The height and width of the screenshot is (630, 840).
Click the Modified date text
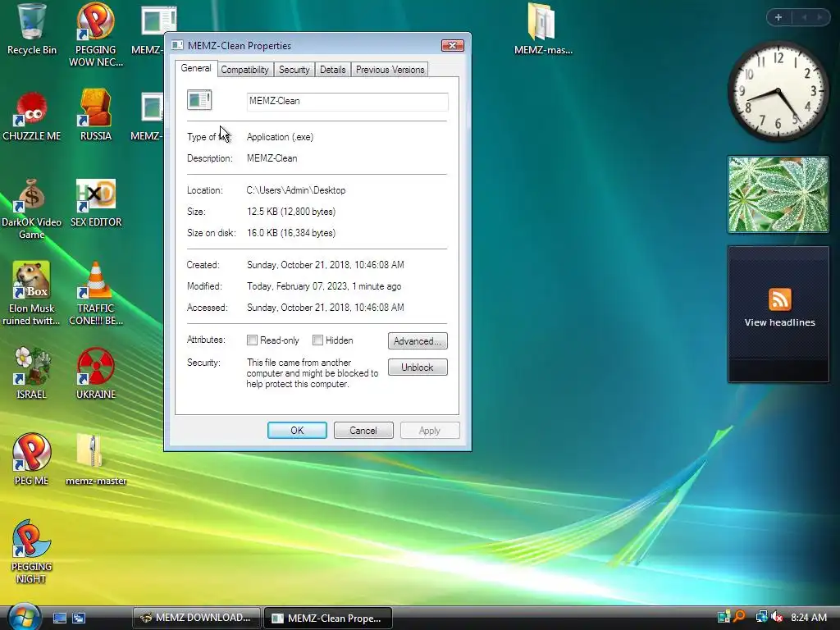point(323,286)
